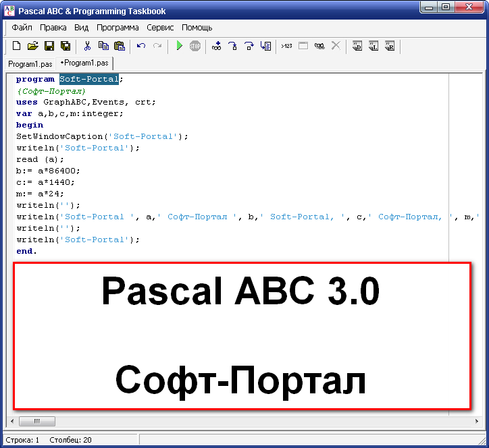This screenshot has height=448, width=489.
Task: Open the watch window glasses icon
Action: point(319,46)
